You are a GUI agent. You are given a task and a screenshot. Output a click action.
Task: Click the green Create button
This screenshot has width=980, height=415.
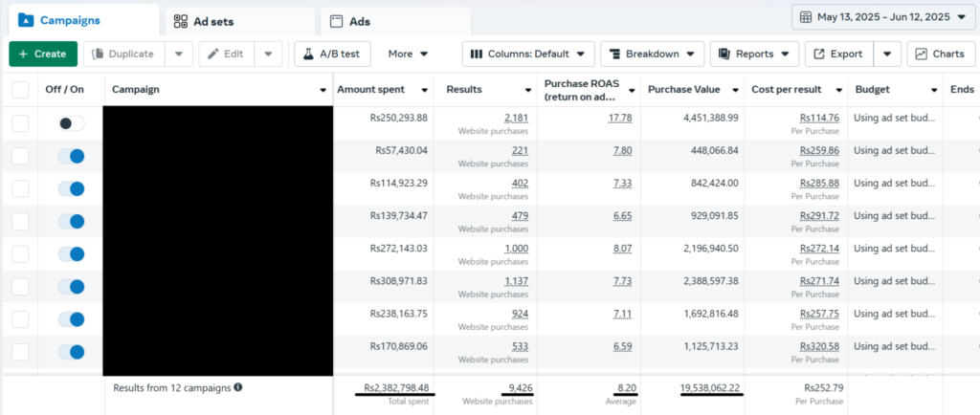click(43, 55)
